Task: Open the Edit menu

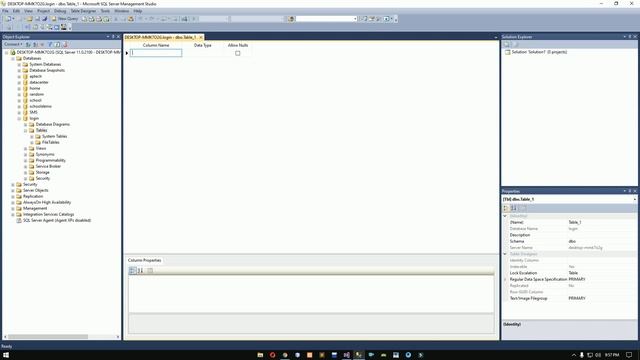Action: coord(16,11)
